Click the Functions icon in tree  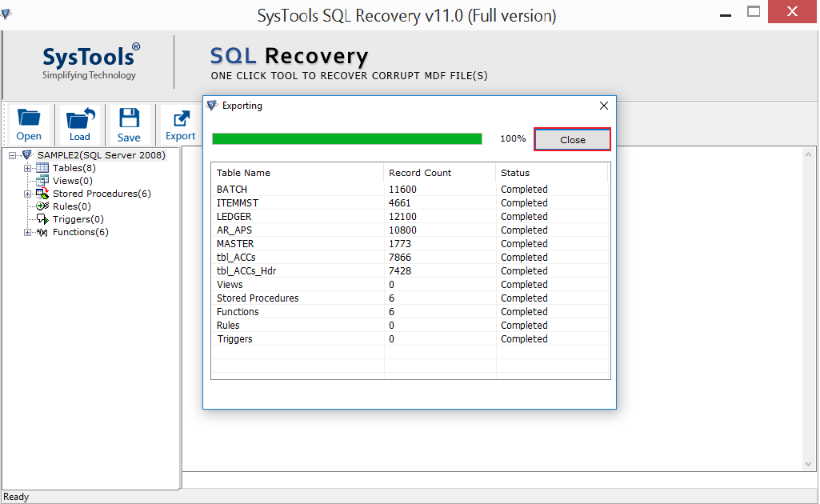(42, 232)
